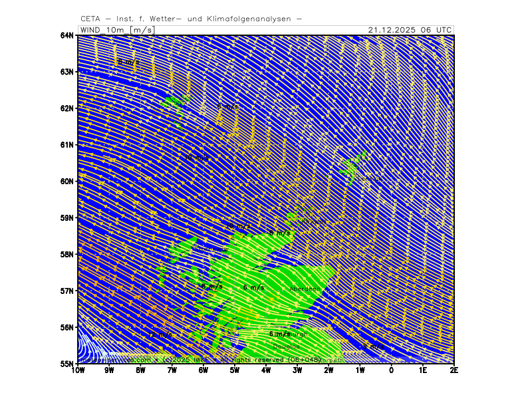
Task: Click the 10W longitude axis label
Action: [x=78, y=370]
